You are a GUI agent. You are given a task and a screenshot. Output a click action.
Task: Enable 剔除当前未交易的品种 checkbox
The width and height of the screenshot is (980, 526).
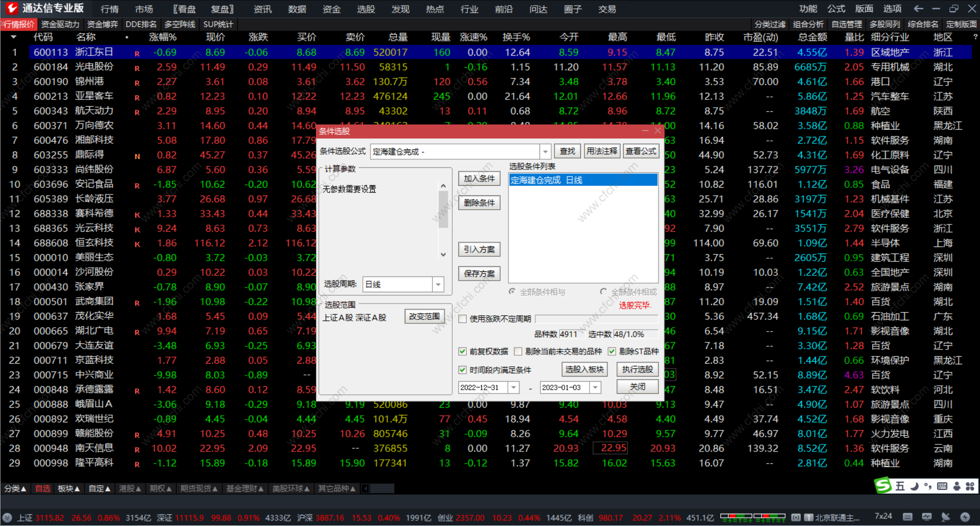coord(518,351)
